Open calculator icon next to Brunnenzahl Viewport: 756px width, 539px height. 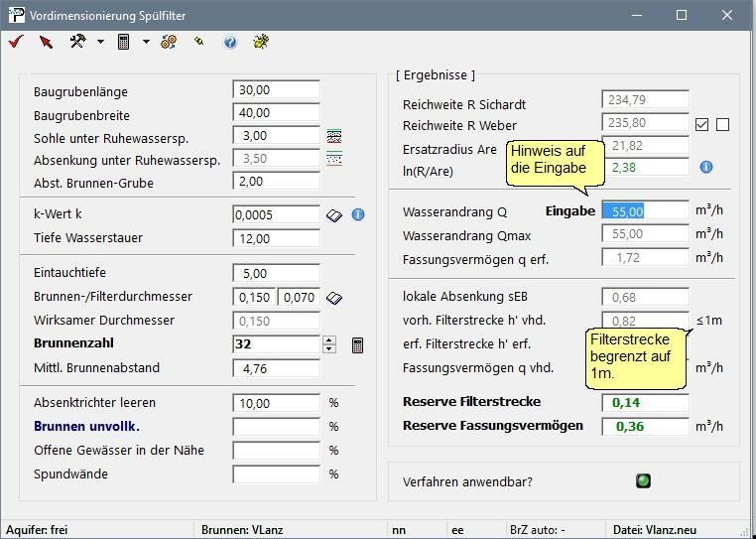tap(358, 344)
